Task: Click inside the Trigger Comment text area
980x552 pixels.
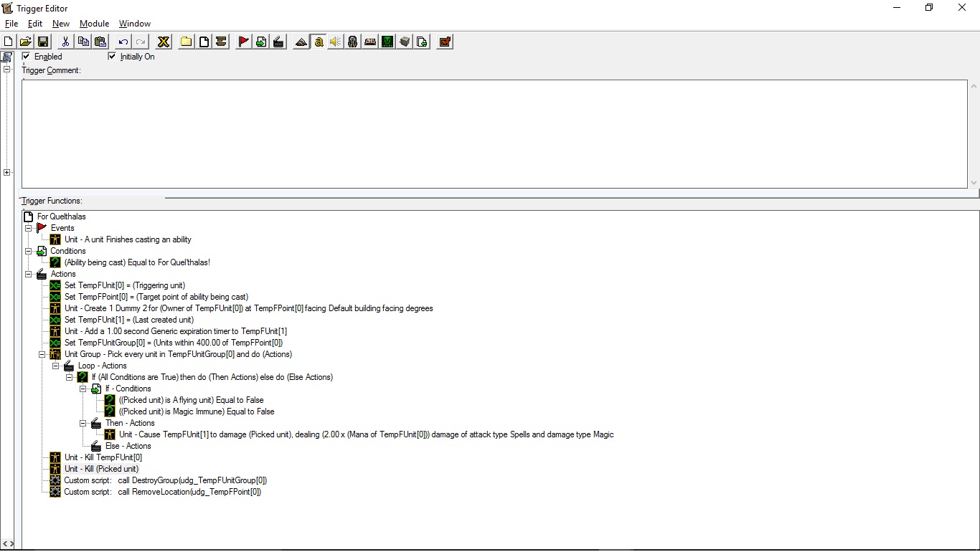Action: (494, 134)
